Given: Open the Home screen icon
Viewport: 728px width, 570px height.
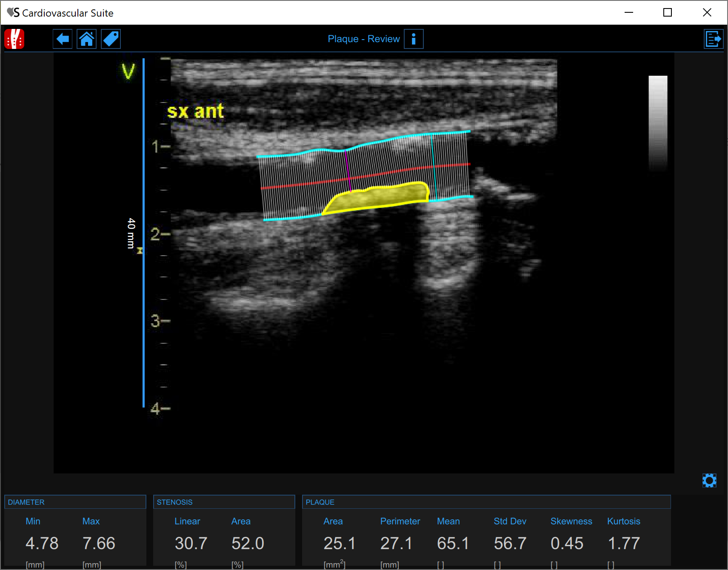Looking at the screenshot, I should click(87, 39).
